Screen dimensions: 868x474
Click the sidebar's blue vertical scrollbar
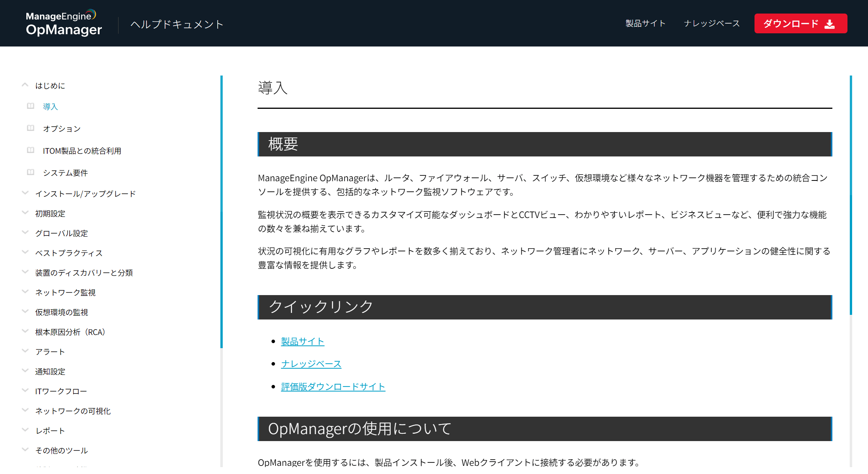click(x=222, y=211)
